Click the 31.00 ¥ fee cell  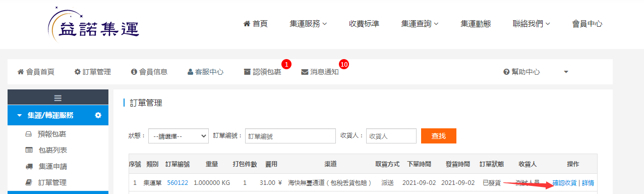click(x=271, y=183)
